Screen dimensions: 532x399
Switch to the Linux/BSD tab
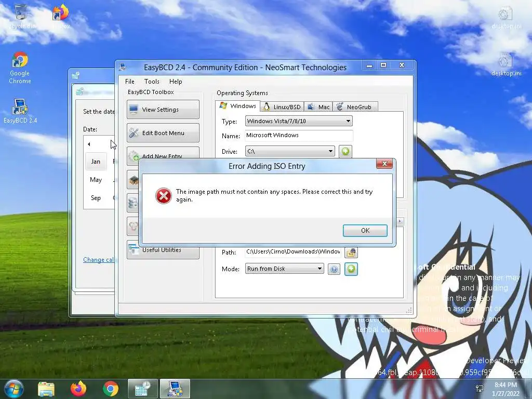(x=282, y=107)
